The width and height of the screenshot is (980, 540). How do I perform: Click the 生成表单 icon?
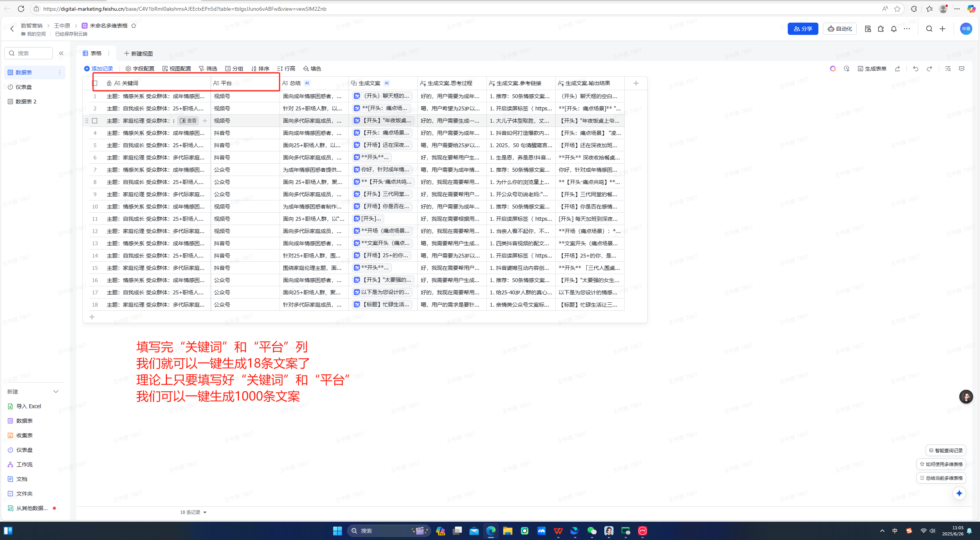coord(872,69)
